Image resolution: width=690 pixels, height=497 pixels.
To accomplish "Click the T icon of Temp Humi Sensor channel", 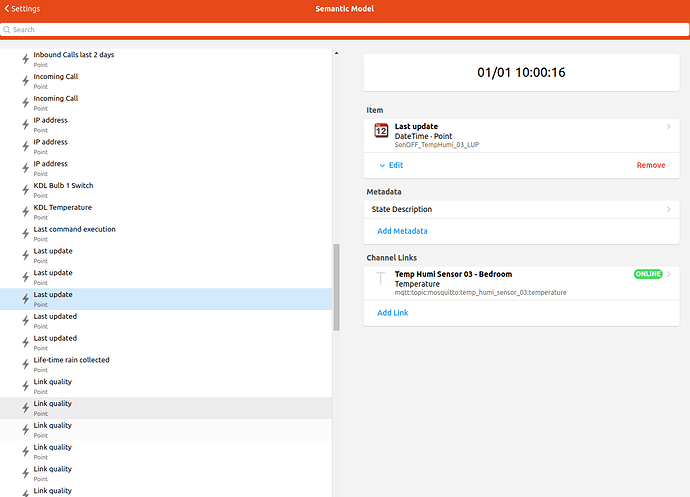I will pyautogui.click(x=380, y=279).
